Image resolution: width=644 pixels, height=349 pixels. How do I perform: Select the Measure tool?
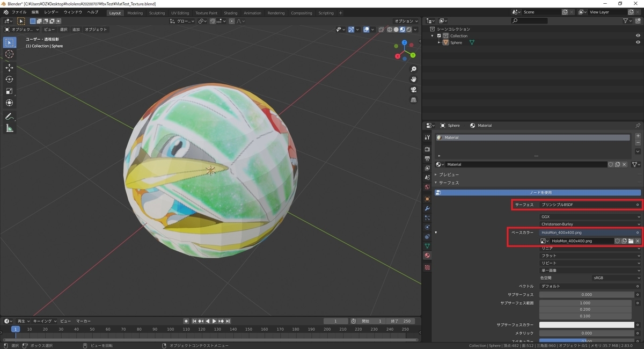(x=9, y=128)
